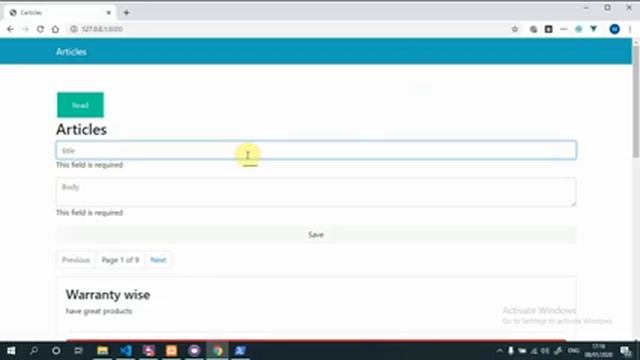Open Task View on the taskbar
This screenshot has width=640, height=360.
coord(78,351)
